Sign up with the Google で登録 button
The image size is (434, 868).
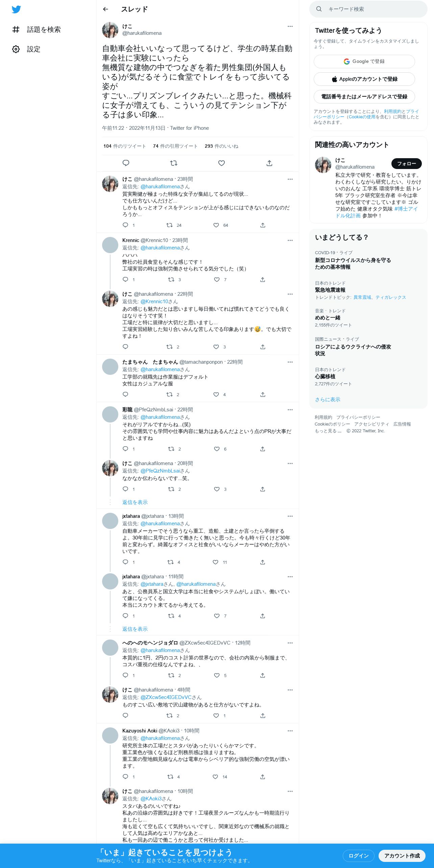(x=364, y=62)
